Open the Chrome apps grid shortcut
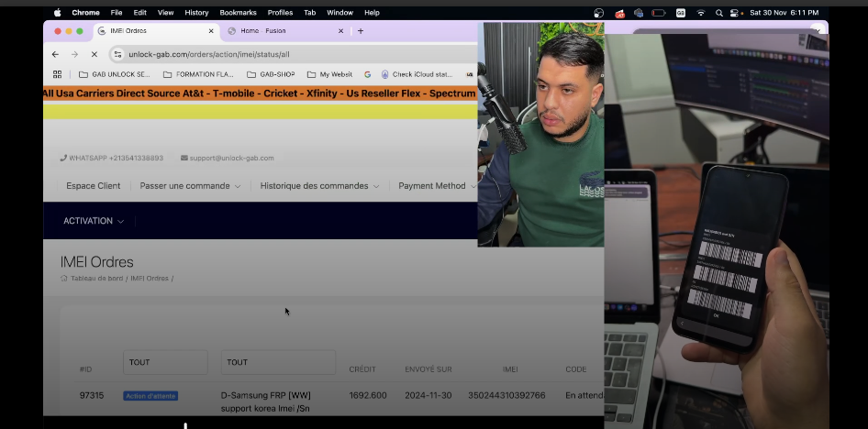Viewport: 868px width, 429px height. pos(57,74)
